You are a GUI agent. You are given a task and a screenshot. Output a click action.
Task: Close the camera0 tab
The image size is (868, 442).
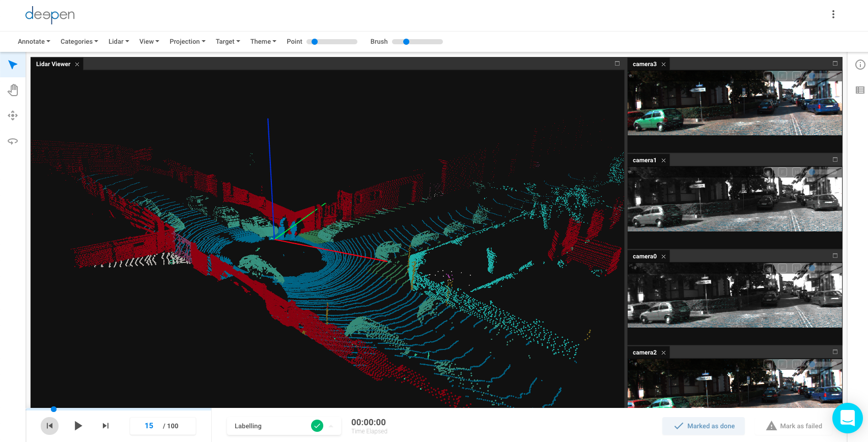pyautogui.click(x=663, y=256)
